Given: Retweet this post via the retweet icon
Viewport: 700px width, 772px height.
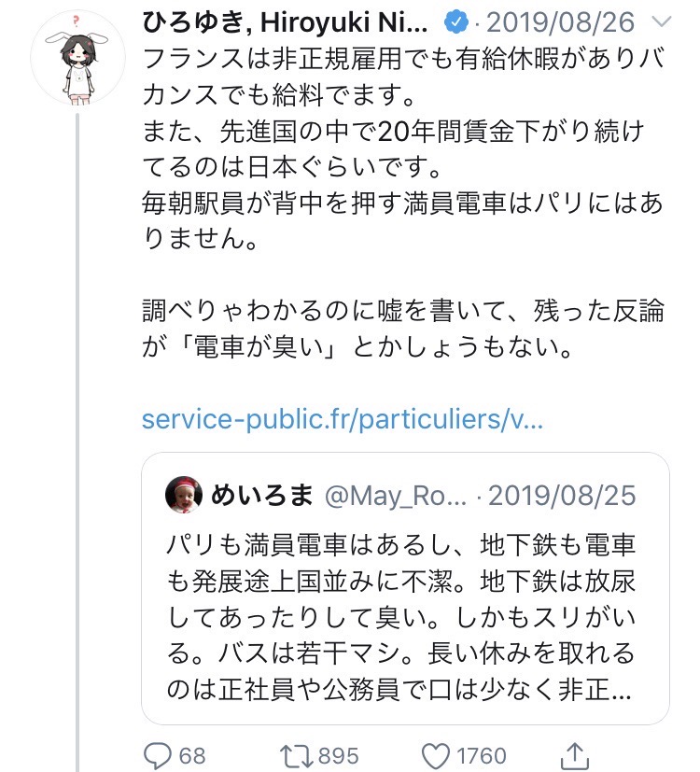Looking at the screenshot, I should click(293, 754).
